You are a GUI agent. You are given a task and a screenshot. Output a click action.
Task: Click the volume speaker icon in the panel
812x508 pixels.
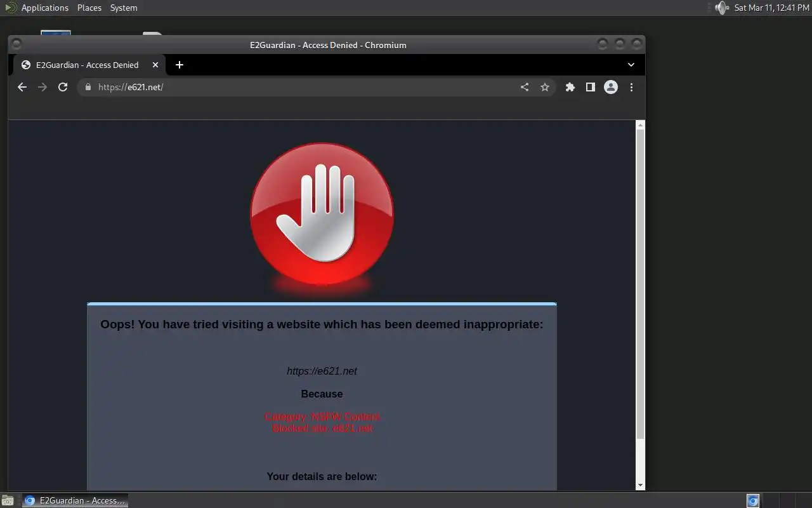tap(721, 8)
